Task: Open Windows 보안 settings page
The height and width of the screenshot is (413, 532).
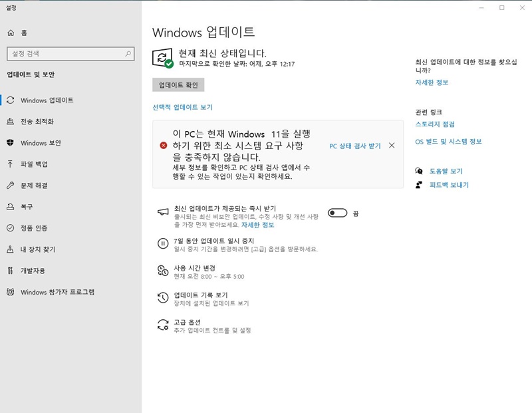Action: [x=70, y=143]
